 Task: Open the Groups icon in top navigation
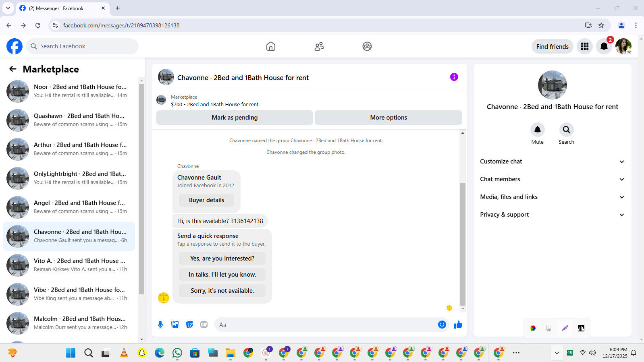(x=367, y=46)
